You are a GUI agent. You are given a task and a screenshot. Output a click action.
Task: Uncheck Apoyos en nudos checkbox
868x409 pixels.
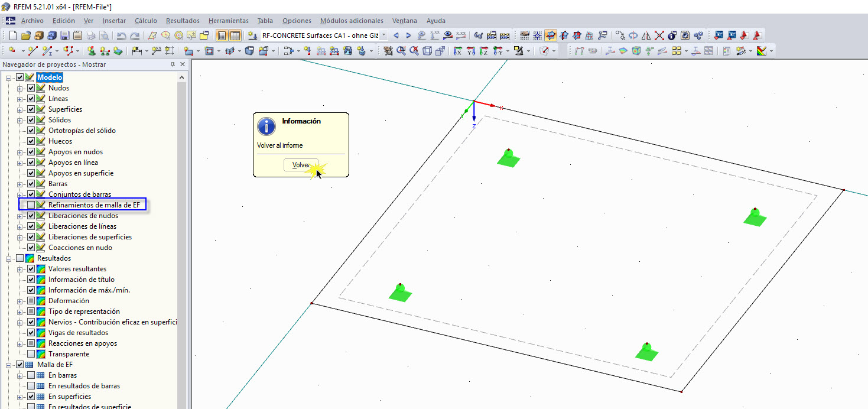pyautogui.click(x=31, y=152)
